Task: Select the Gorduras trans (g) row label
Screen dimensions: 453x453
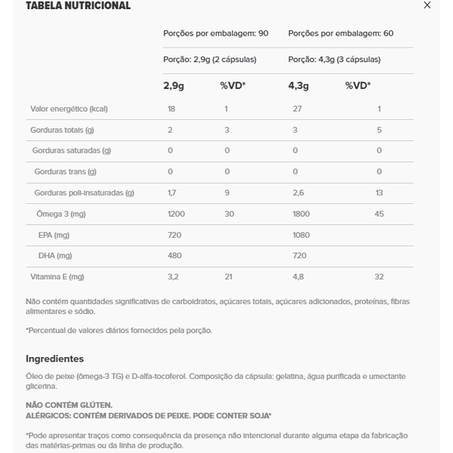Action: tap(65, 172)
